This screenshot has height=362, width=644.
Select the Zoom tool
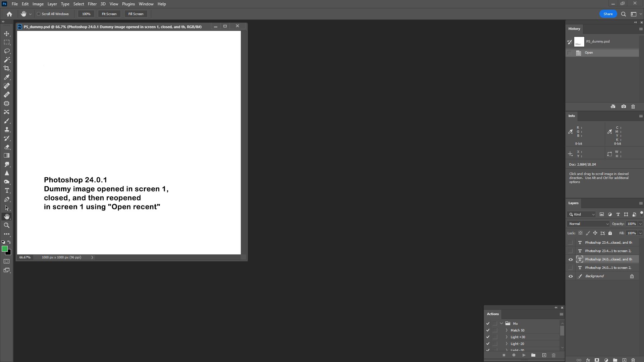[7, 225]
